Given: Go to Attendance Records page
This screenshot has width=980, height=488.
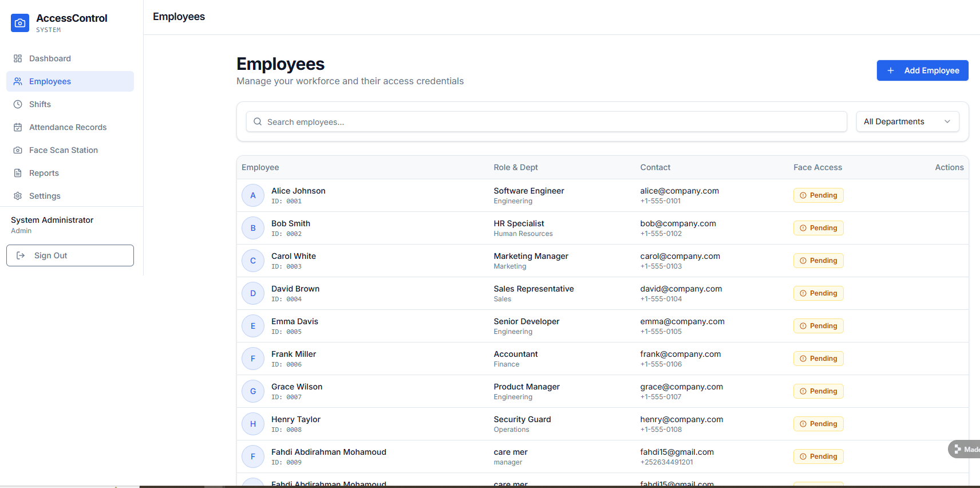Looking at the screenshot, I should pyautogui.click(x=68, y=127).
